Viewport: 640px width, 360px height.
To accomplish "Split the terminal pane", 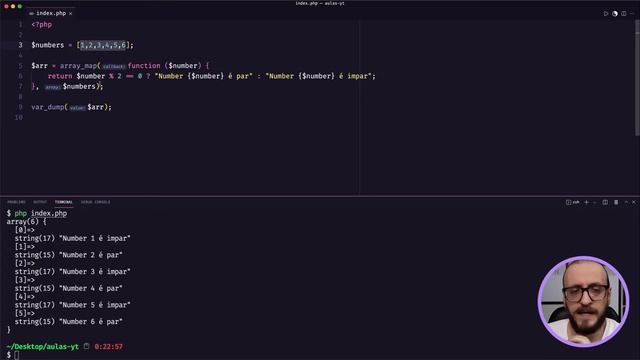I will [605, 202].
